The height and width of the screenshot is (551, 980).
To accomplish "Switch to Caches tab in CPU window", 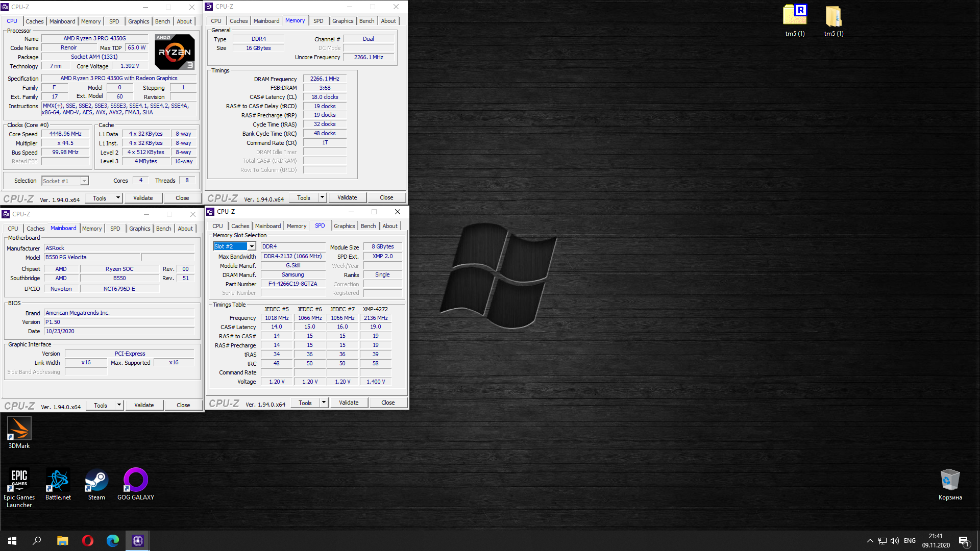I will tap(35, 21).
